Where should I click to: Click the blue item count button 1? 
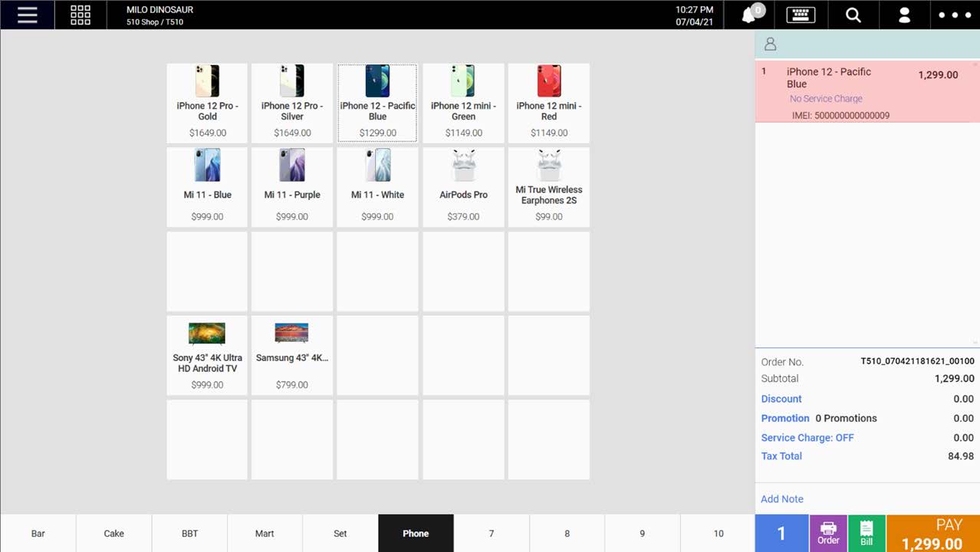coord(781,533)
